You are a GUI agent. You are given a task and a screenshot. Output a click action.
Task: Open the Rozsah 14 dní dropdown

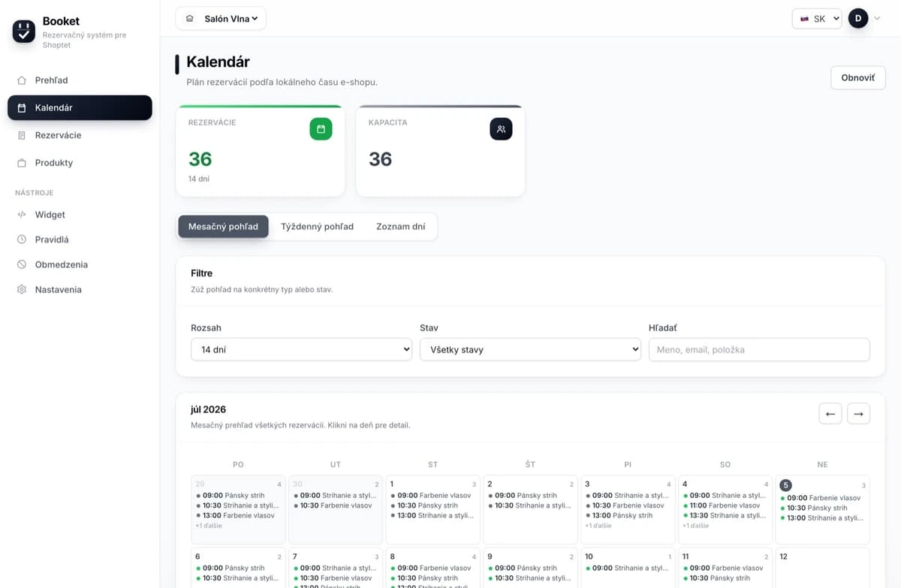[x=301, y=349]
